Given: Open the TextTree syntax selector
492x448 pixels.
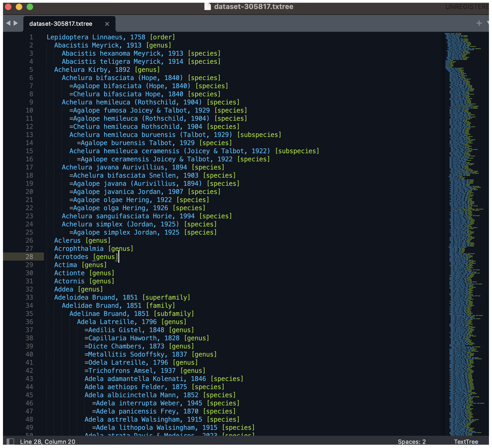Looking at the screenshot, I should [x=466, y=442].
